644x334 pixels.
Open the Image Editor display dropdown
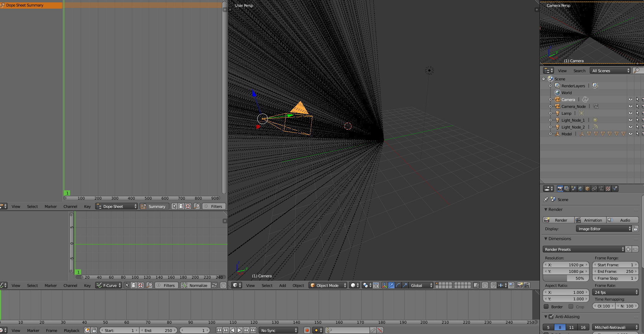tap(604, 229)
